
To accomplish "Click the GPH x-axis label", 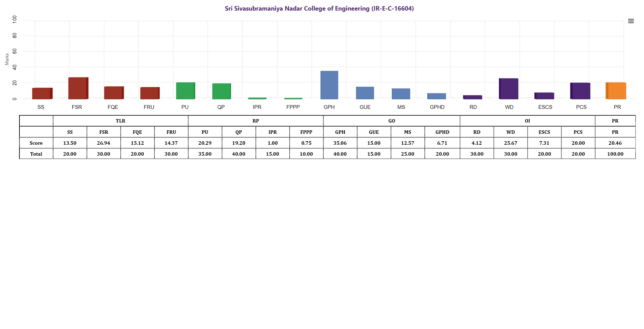I will coord(329,107).
